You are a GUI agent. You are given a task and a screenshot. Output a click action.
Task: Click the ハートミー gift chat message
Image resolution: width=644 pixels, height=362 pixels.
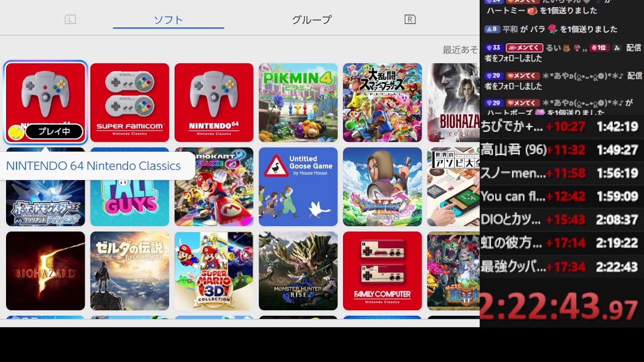(541, 11)
